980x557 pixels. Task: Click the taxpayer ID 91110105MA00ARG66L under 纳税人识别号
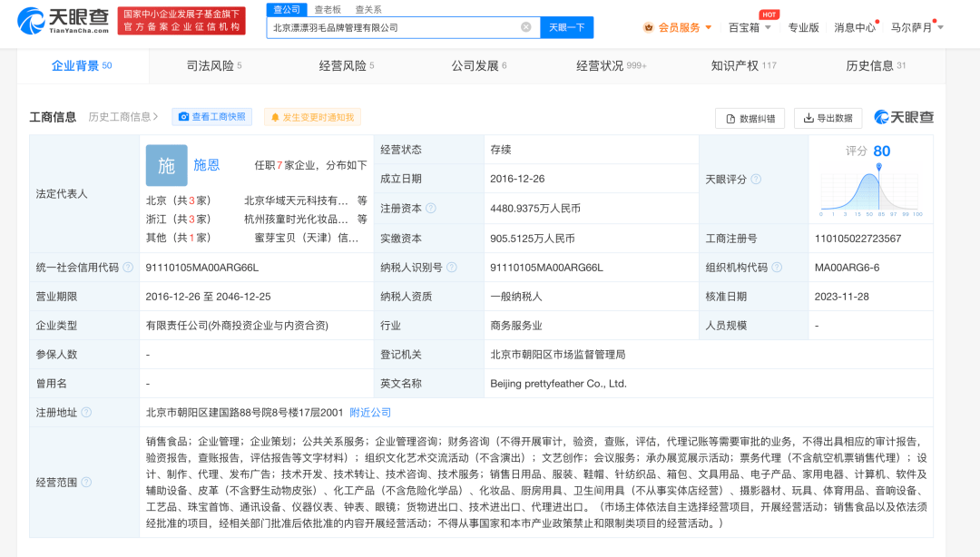(x=546, y=268)
